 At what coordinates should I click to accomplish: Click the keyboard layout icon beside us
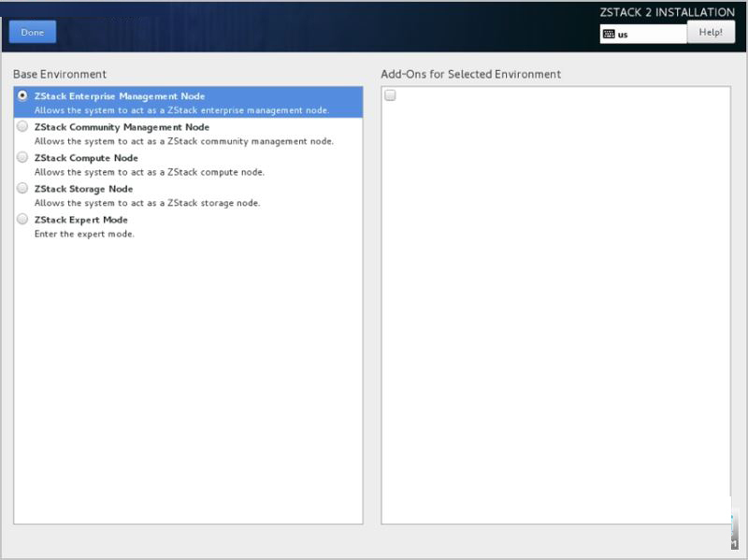(x=609, y=34)
